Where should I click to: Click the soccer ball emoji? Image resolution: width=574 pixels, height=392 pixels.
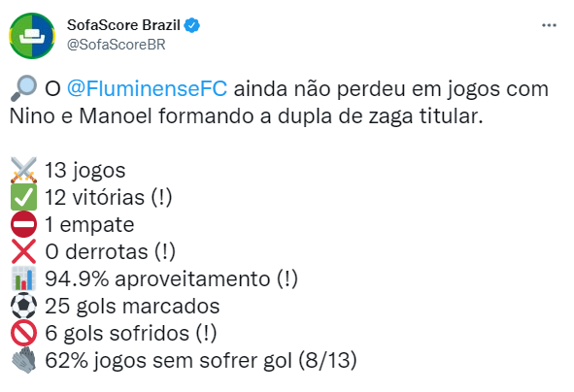[23, 306]
